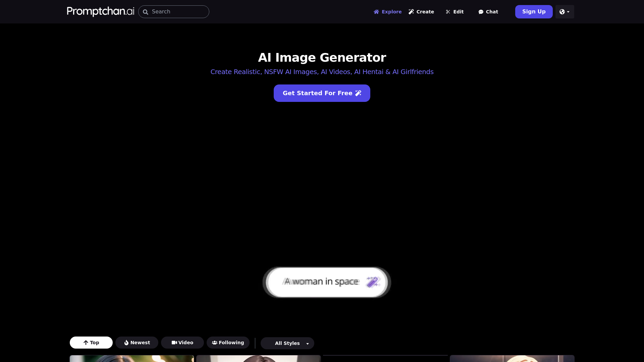Focus the Search input field
644x362 pixels.
174,12
